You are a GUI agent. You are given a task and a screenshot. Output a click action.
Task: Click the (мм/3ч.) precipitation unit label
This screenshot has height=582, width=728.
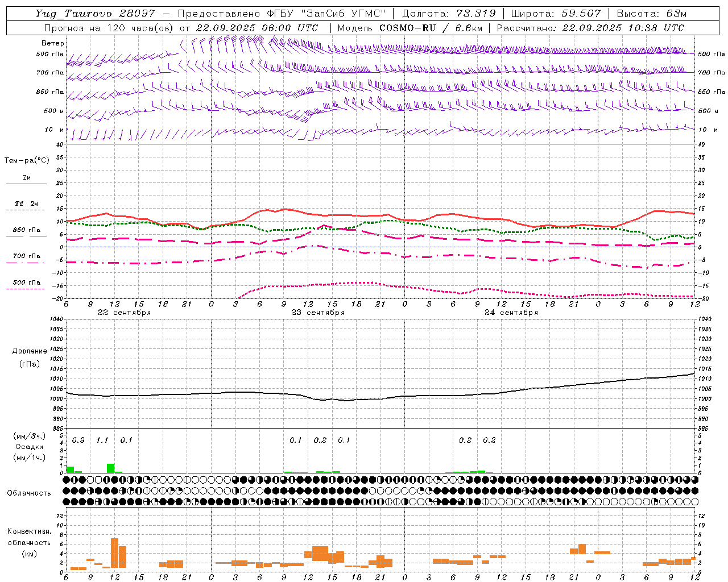pyautogui.click(x=30, y=436)
